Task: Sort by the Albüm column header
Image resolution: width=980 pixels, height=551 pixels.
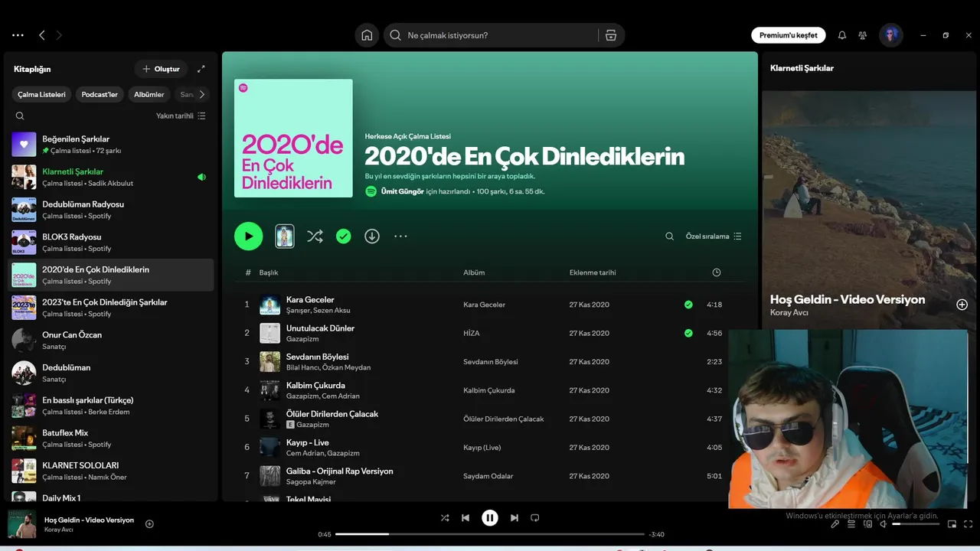Action: point(474,272)
